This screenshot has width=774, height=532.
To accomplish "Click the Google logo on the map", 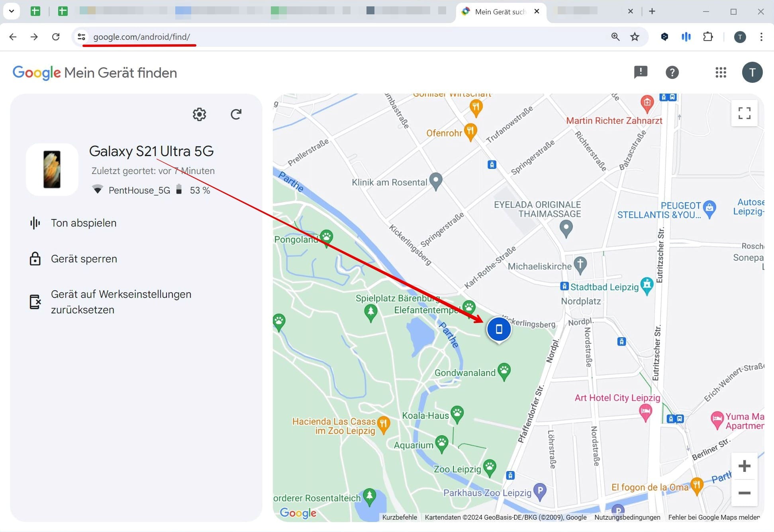I will coord(298,513).
